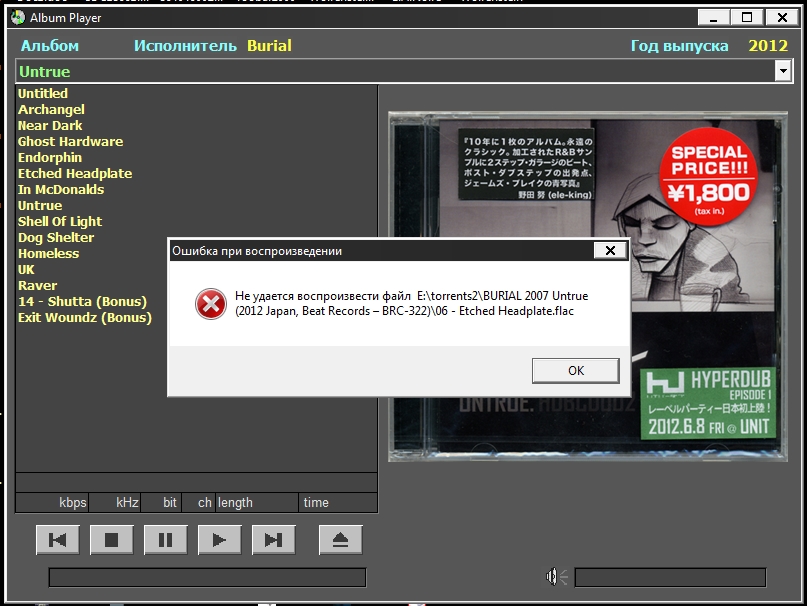Select the track Raver
This screenshot has height=606, width=807.
pos(37,285)
